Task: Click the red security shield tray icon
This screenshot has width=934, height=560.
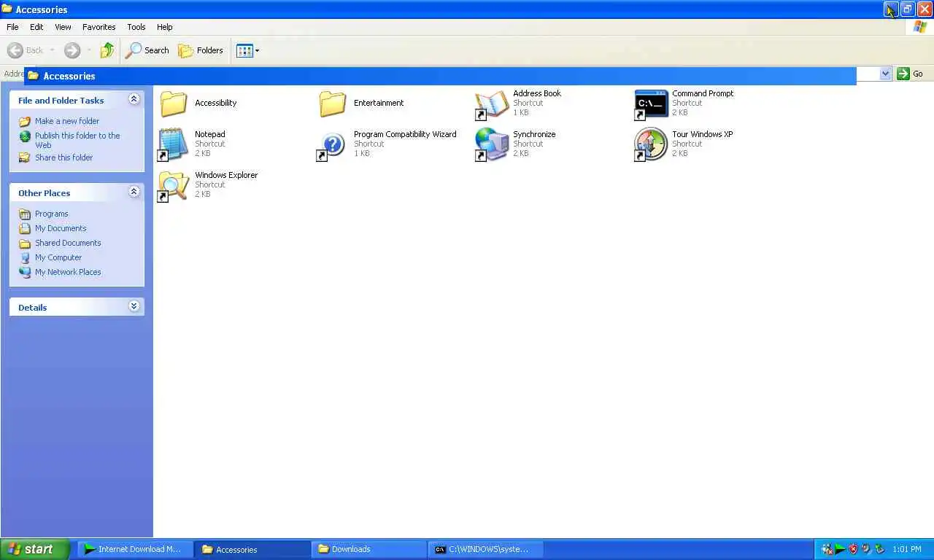Action: tap(853, 549)
